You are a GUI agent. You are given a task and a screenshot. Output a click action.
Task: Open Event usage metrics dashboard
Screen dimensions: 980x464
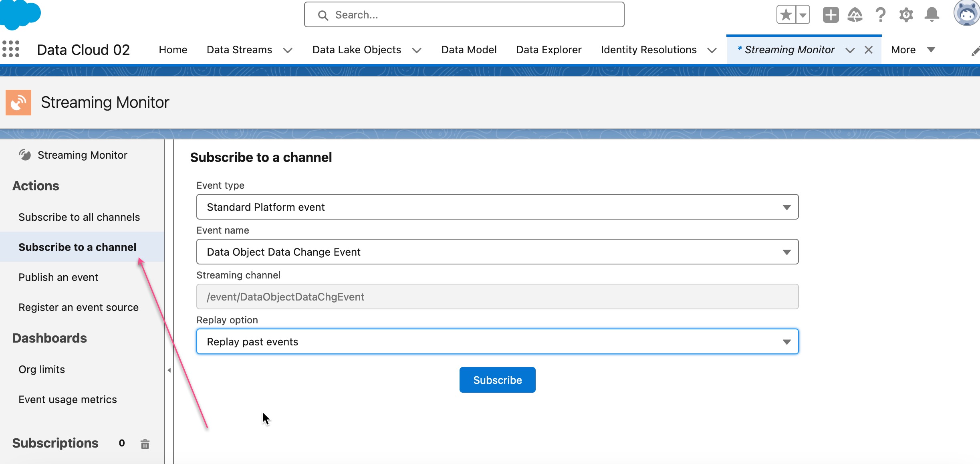[68, 399]
